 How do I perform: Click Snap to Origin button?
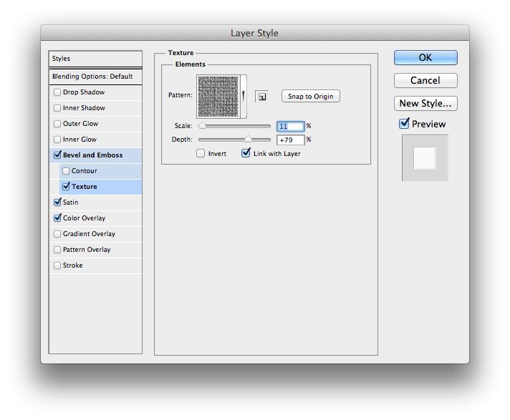point(311,96)
